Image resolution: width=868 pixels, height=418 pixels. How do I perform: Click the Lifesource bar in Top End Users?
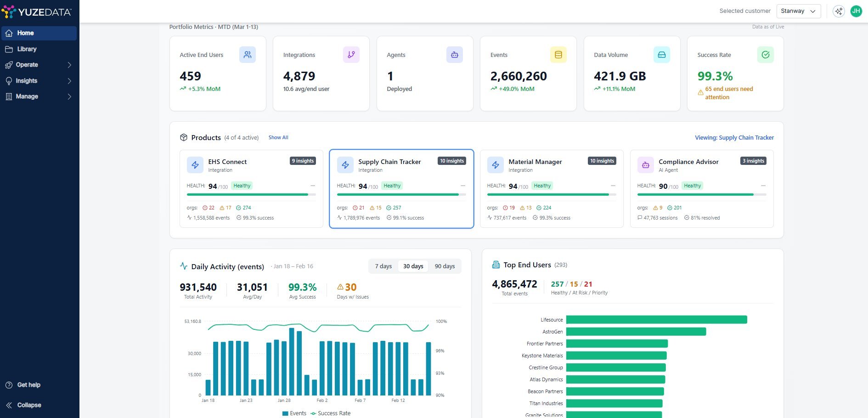coord(656,320)
